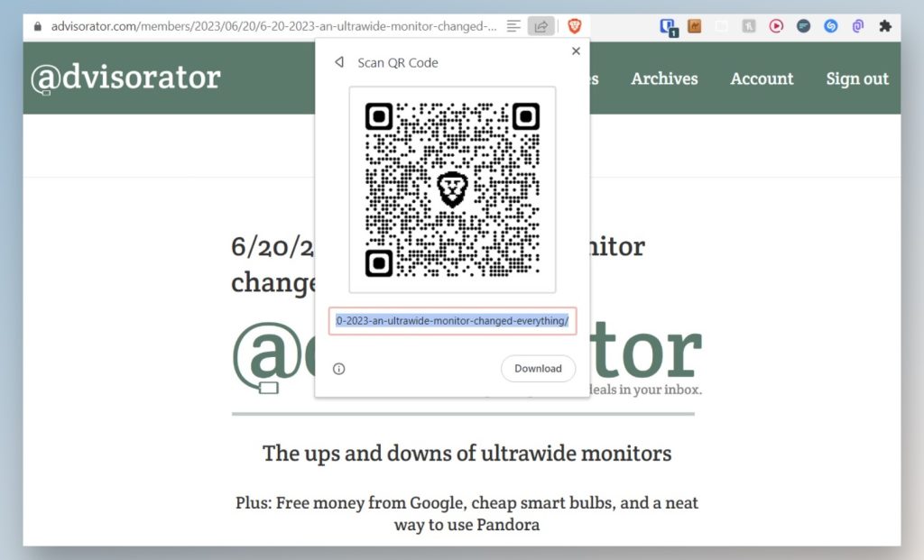Click the red play button extension icon
Screen dimensions: 924x560
[x=776, y=26]
